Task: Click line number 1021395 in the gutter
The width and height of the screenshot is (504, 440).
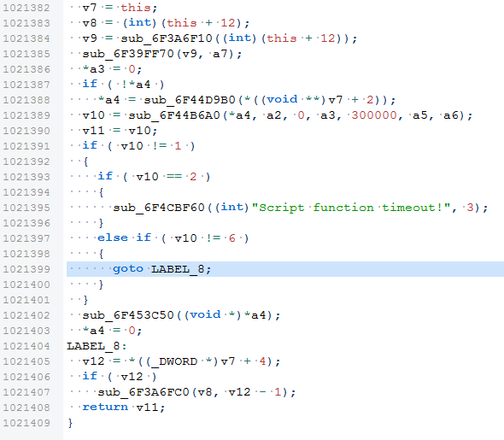Action: pyautogui.click(x=26, y=208)
